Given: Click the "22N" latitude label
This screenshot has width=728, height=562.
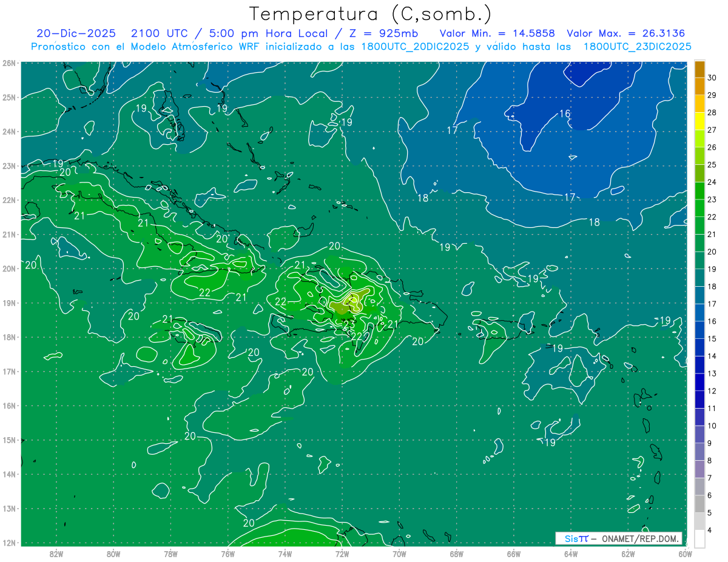Looking at the screenshot, I should (9, 200).
